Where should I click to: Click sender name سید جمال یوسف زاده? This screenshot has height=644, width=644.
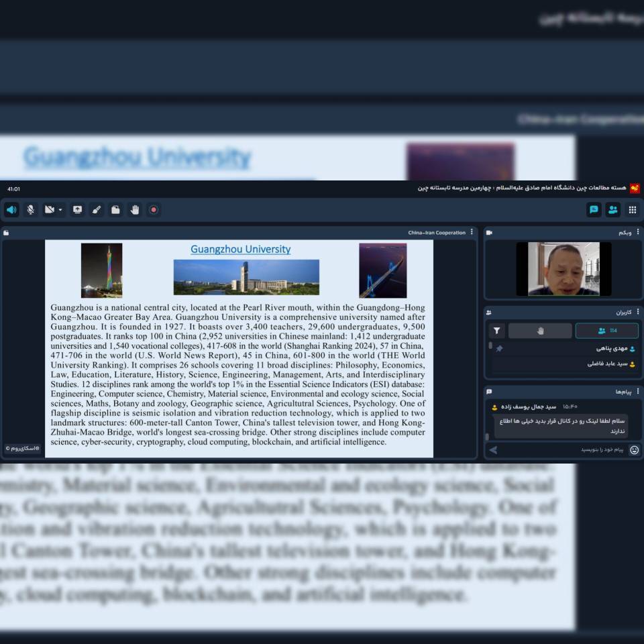(x=528, y=407)
